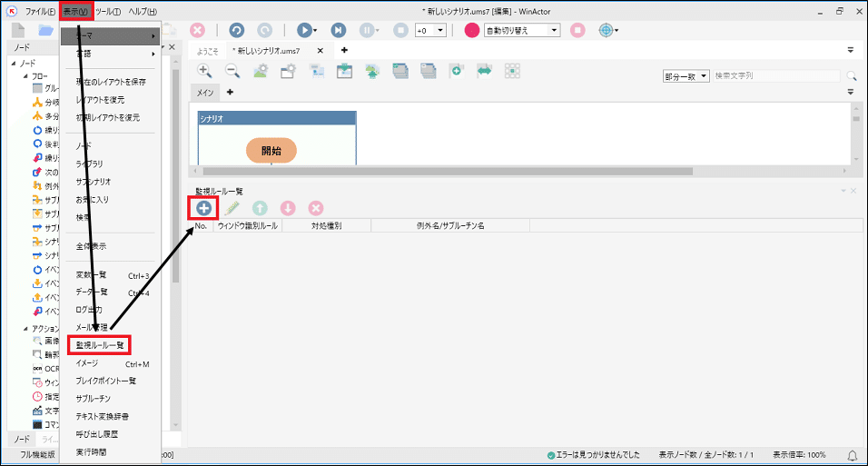Click the green plus add icon in flowchart toolbar

coord(456,71)
